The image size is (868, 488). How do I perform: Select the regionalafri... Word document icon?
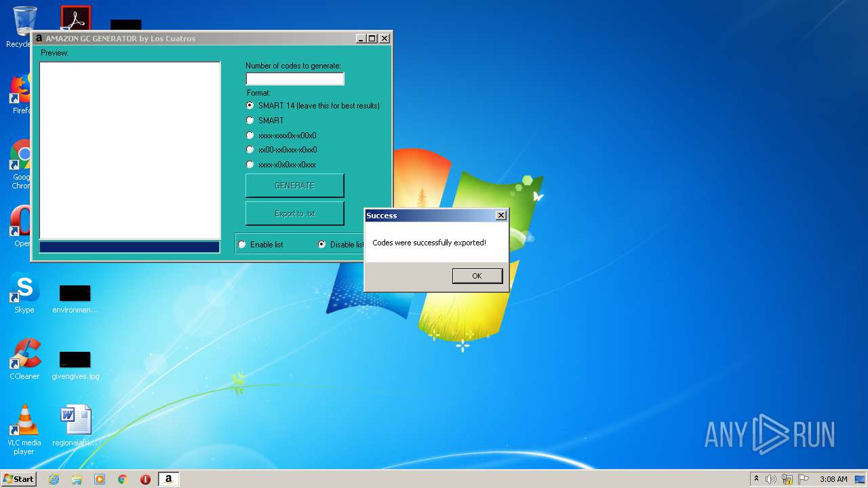click(x=75, y=426)
